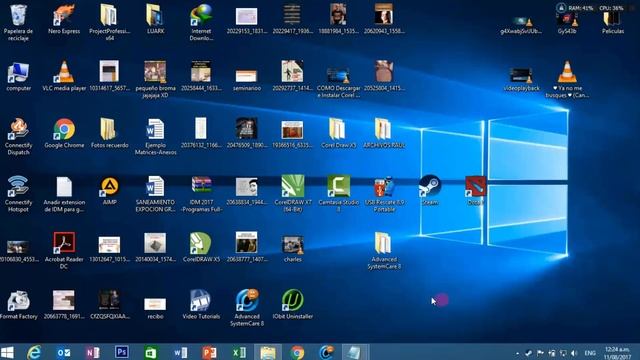Select the Dota 2 desktop shortcut
640x360 pixels.
coord(475,187)
